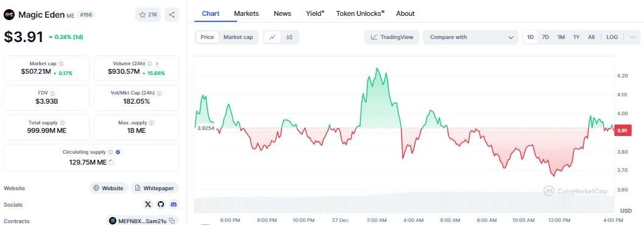Click the star watchlist icon
The width and height of the screenshot is (644, 225).
143,15
